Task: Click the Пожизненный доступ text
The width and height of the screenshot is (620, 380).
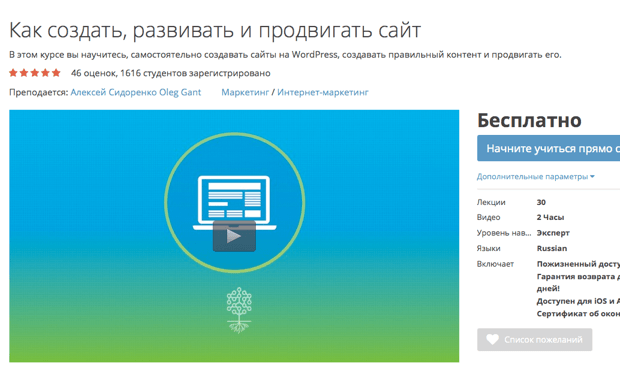Action: pyautogui.click(x=578, y=264)
